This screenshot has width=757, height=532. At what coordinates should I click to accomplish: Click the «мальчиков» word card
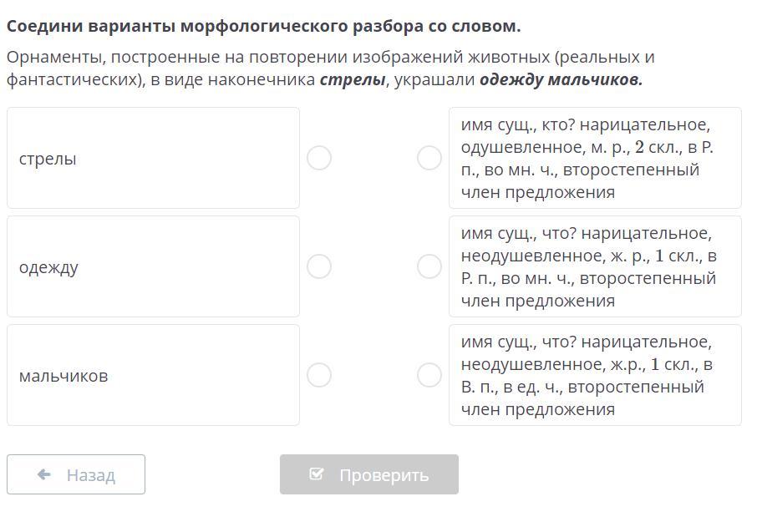[153, 375]
